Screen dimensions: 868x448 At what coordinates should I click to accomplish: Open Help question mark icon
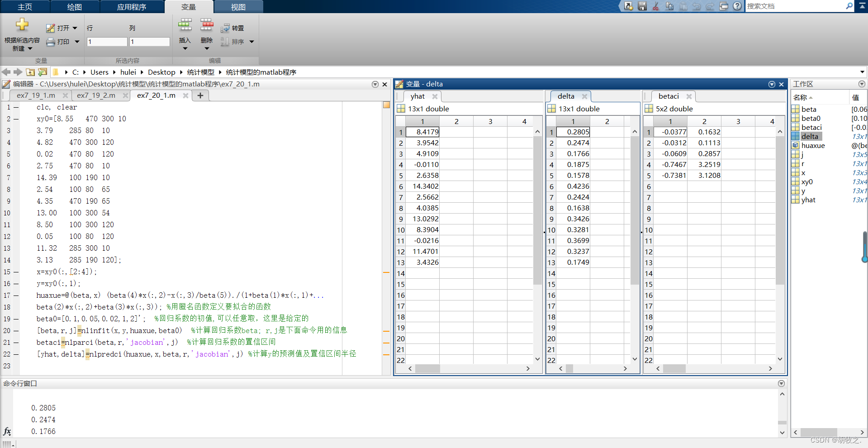pyautogui.click(x=737, y=6)
